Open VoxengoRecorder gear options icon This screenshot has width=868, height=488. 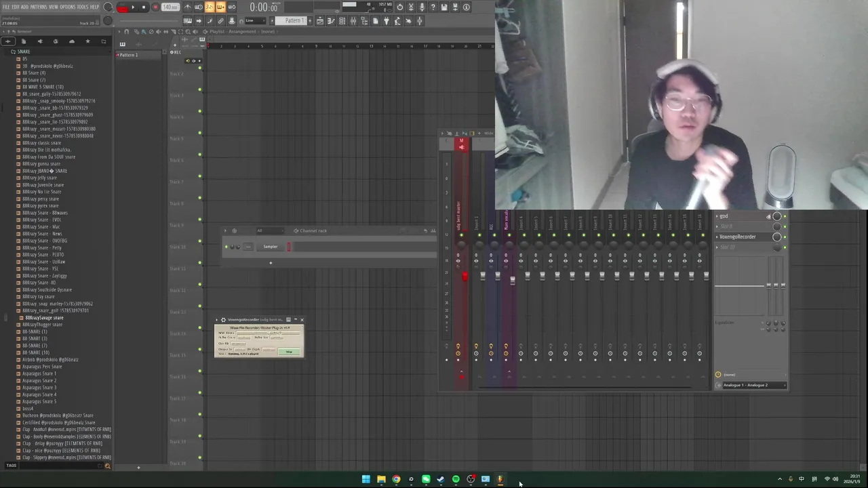[x=223, y=320]
